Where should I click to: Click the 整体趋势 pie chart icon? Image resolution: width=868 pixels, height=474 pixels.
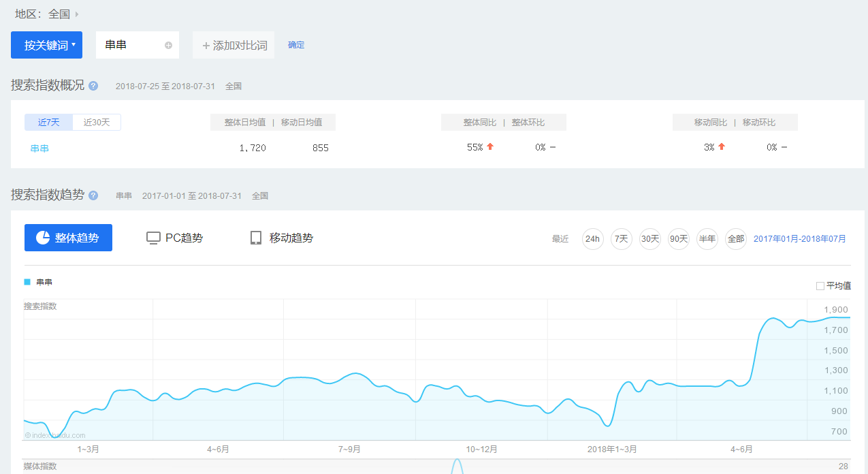(x=43, y=238)
